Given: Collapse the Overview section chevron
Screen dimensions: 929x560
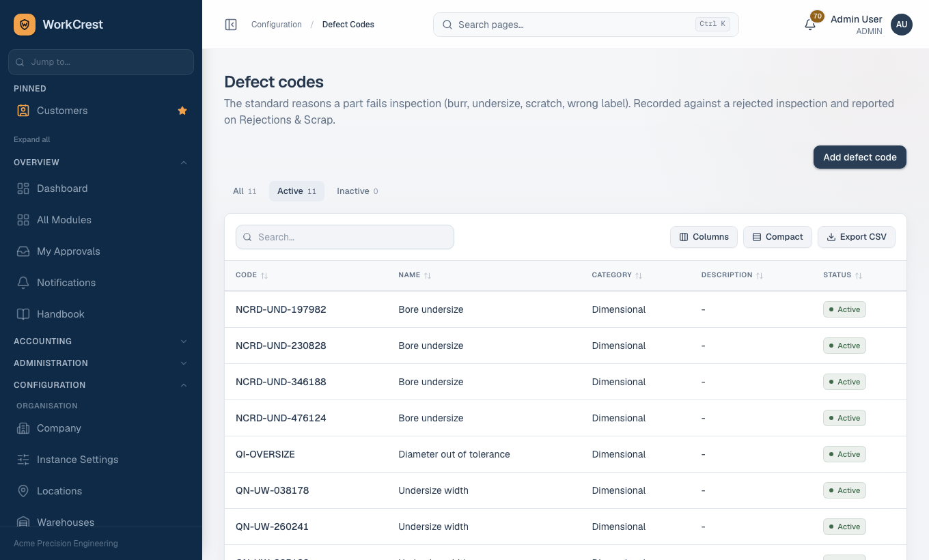Looking at the screenshot, I should click(184, 163).
